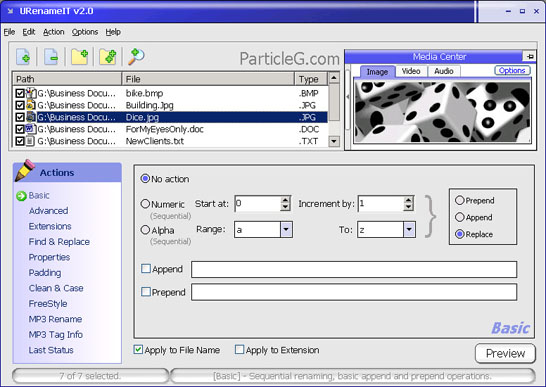546x387 pixels.
Task: Click file list scrollbar down arrow
Action: [x=334, y=141]
